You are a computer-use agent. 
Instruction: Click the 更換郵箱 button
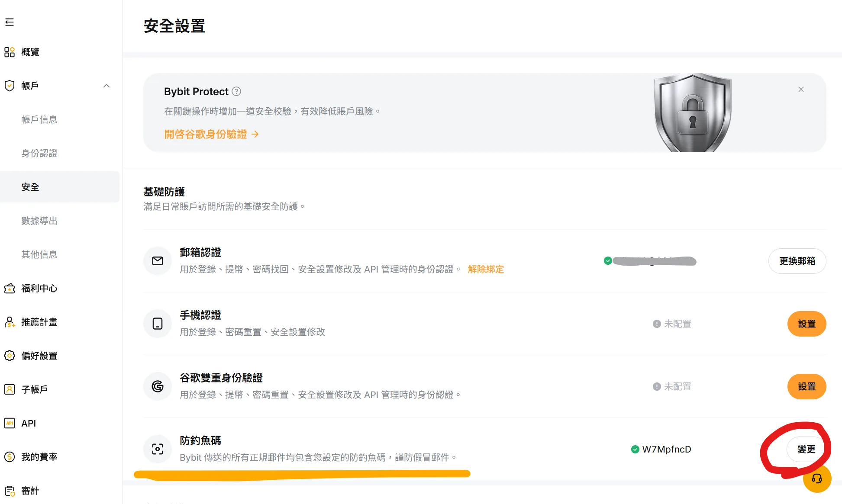797,261
